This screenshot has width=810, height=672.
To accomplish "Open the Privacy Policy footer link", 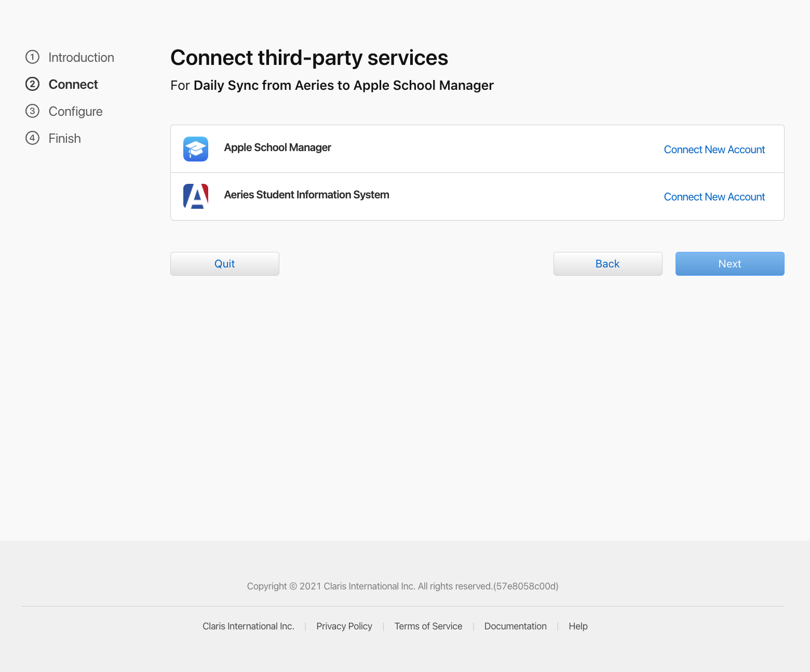I will [x=344, y=626].
